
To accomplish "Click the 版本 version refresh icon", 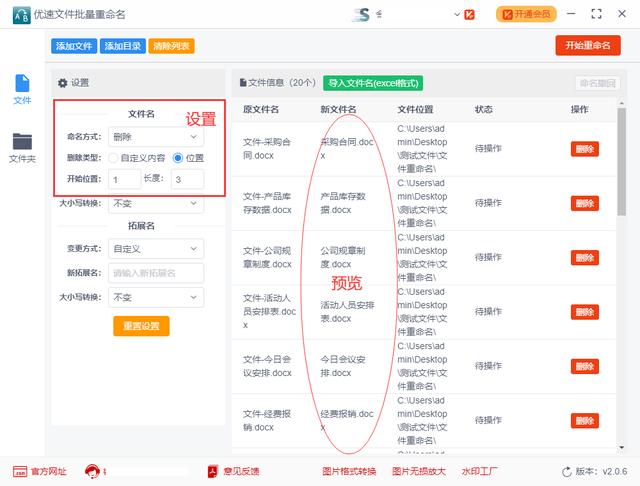I will (566, 471).
